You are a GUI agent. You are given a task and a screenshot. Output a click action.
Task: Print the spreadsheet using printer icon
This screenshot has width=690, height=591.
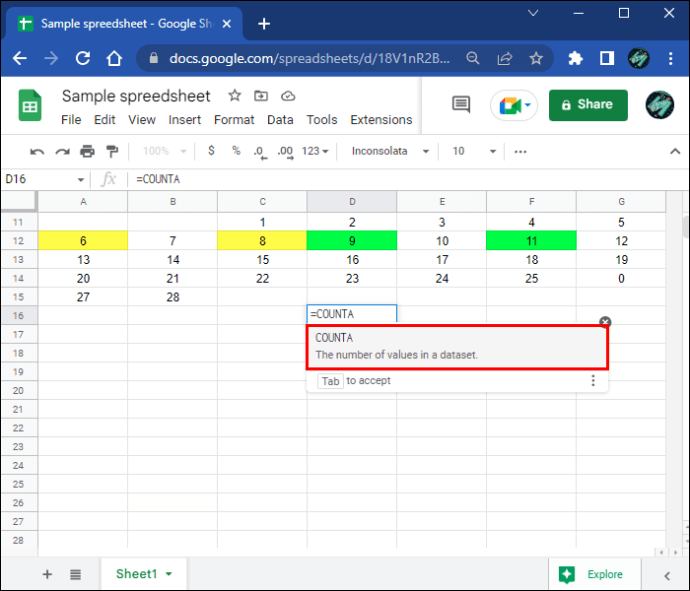click(87, 151)
